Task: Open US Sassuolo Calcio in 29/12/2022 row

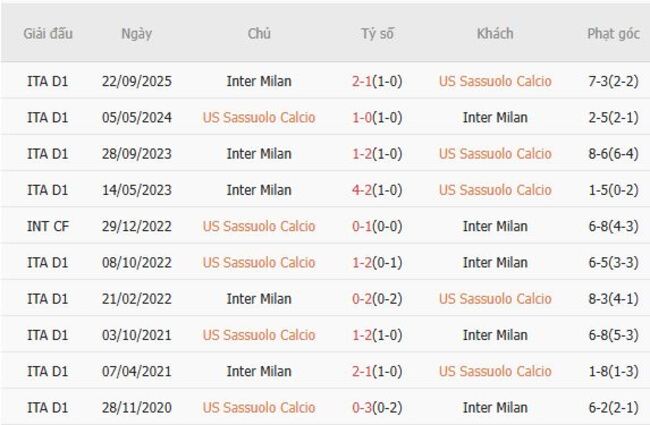Action: [259, 226]
